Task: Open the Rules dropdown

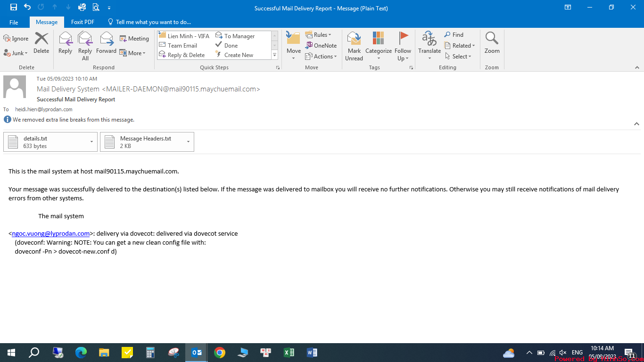Action: coord(318,35)
